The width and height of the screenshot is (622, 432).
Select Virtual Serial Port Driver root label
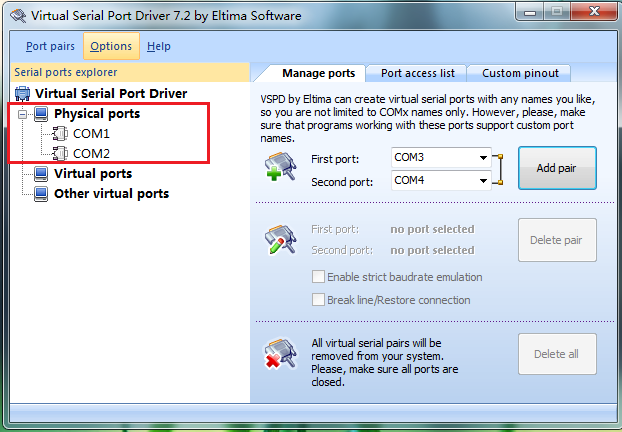[x=111, y=94]
